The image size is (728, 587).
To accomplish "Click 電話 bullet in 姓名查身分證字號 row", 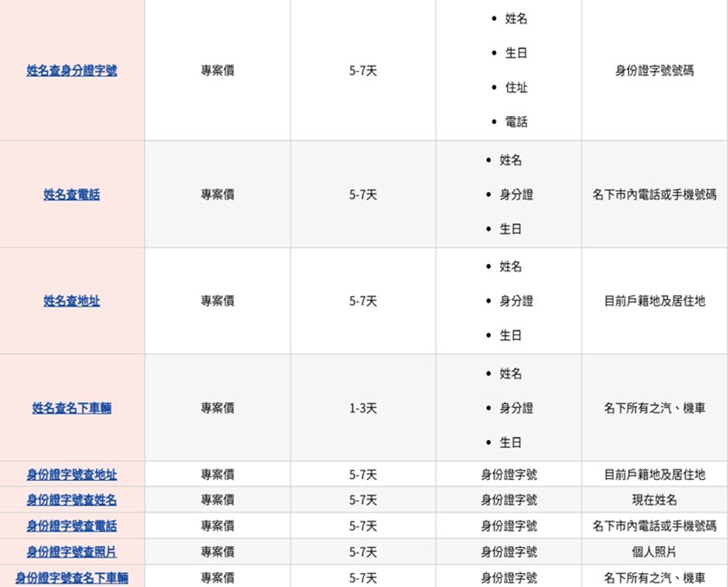I will tap(516, 122).
